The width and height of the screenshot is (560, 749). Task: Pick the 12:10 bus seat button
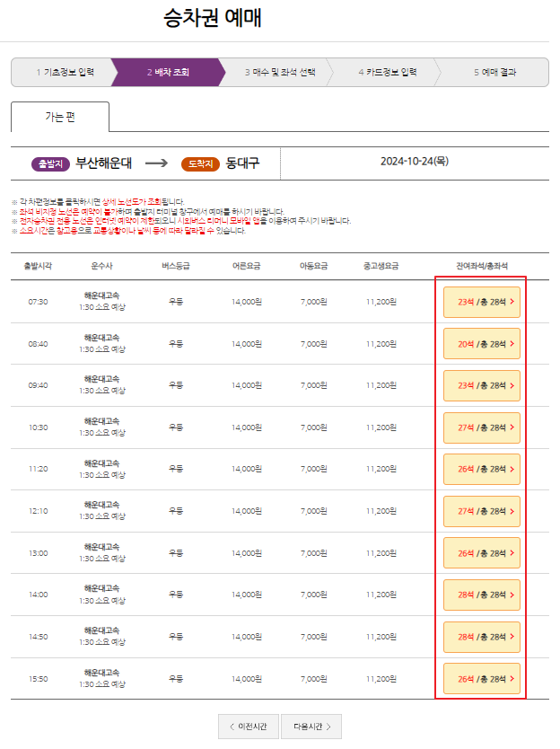coord(481,513)
